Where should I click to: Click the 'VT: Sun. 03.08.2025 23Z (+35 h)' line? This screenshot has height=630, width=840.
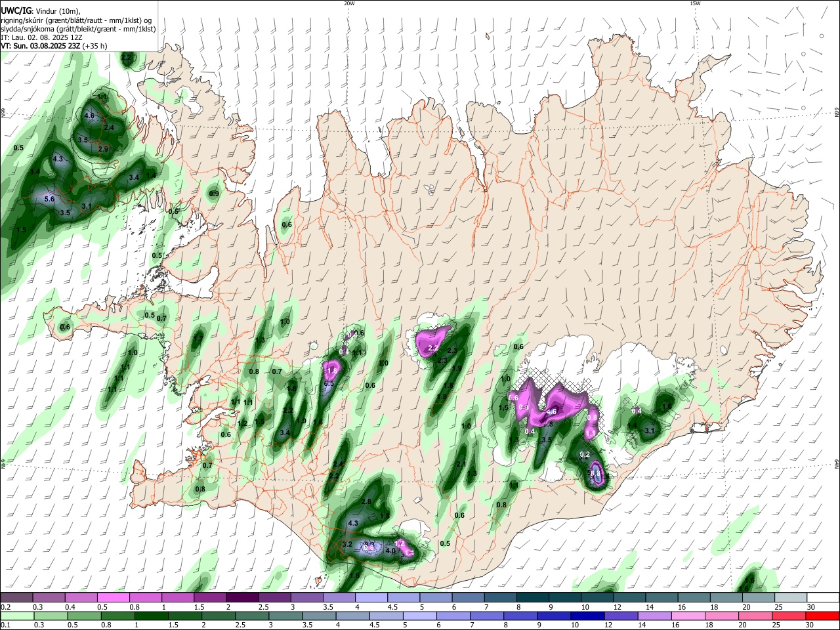[54, 46]
